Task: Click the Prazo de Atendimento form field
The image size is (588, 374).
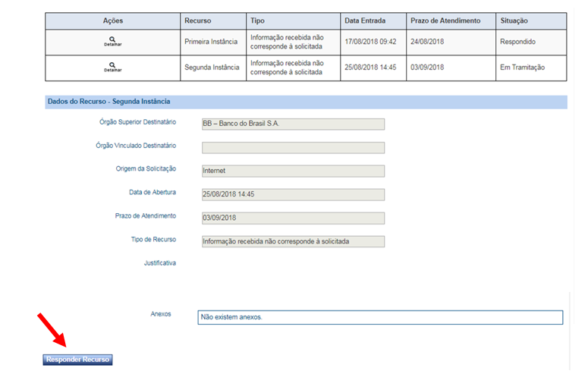Action: click(x=293, y=218)
